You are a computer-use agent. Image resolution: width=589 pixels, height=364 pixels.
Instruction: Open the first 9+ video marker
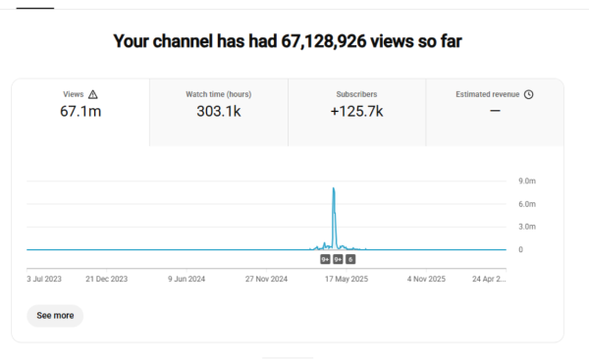[x=325, y=259]
